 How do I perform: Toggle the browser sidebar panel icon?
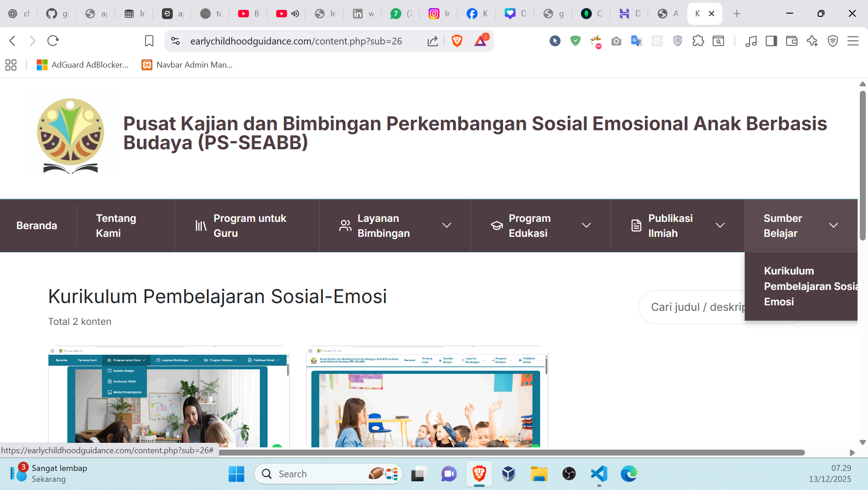771,41
